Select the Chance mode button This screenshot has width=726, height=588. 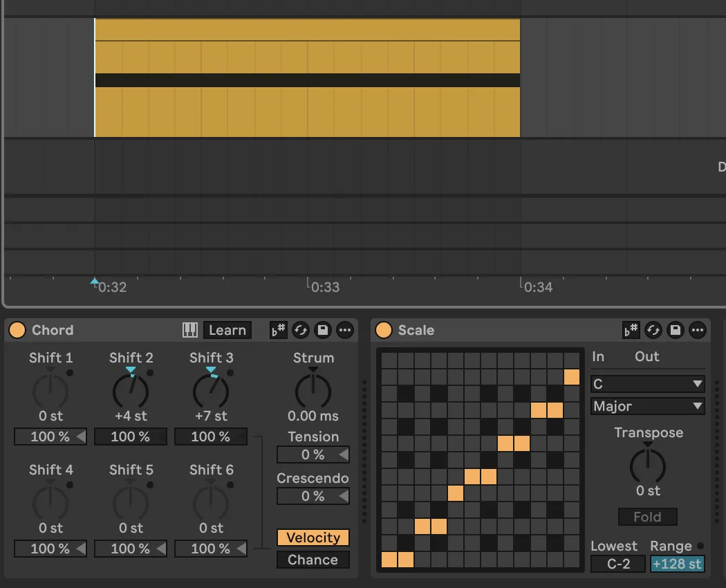click(313, 560)
